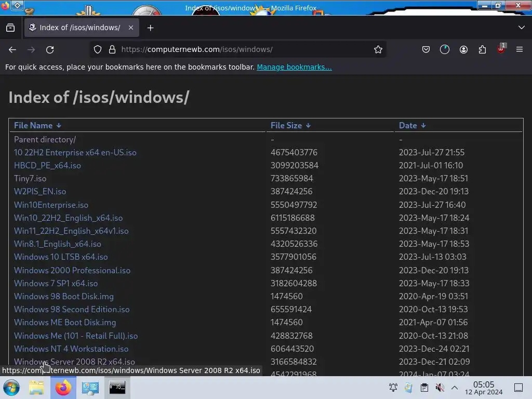Viewport: 532px width, 399px height.
Task: Download Win8.1_English_x64.iso
Action: click(x=57, y=244)
